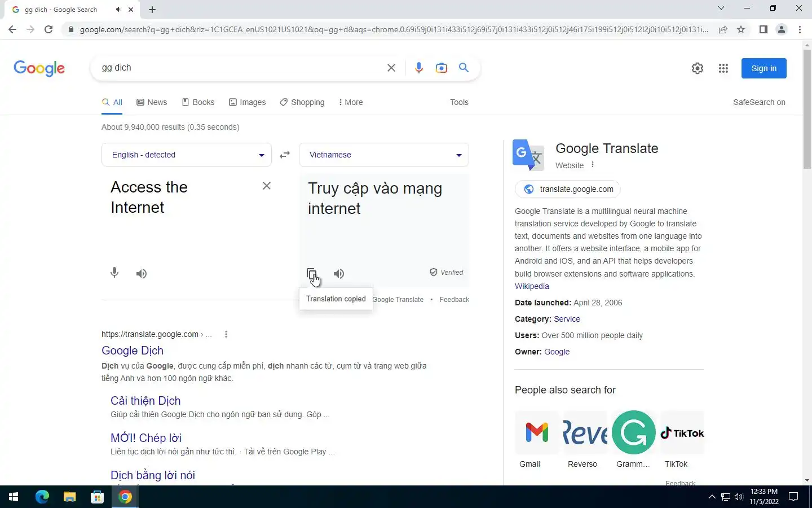The width and height of the screenshot is (812, 508).
Task: Open Microsoft Store from the taskbar
Action: 97,497
